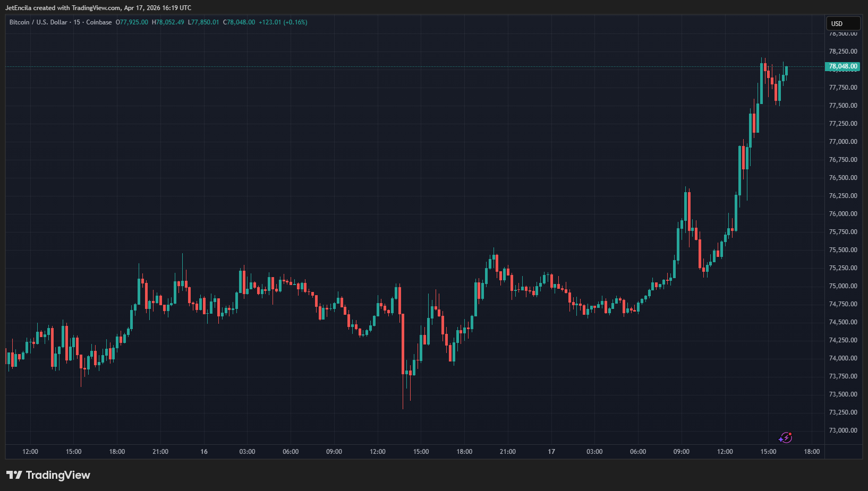Click the TradingView logo at bottom left

coord(48,475)
